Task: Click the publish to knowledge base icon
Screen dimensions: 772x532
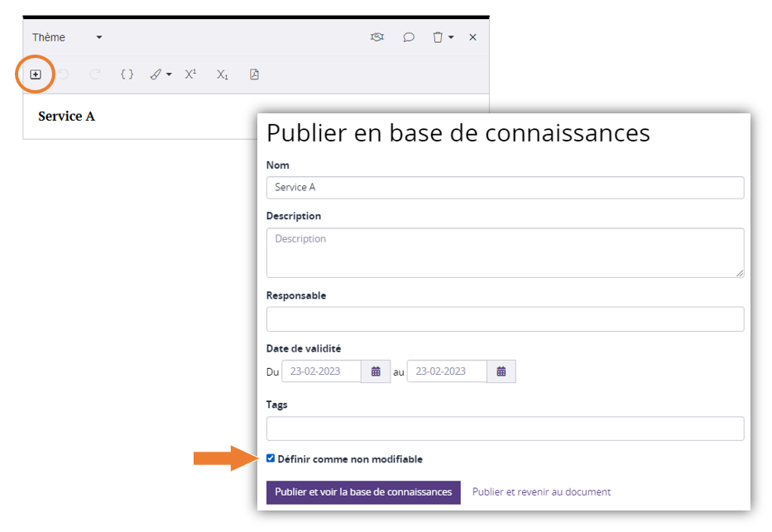Action: pyautogui.click(x=36, y=74)
